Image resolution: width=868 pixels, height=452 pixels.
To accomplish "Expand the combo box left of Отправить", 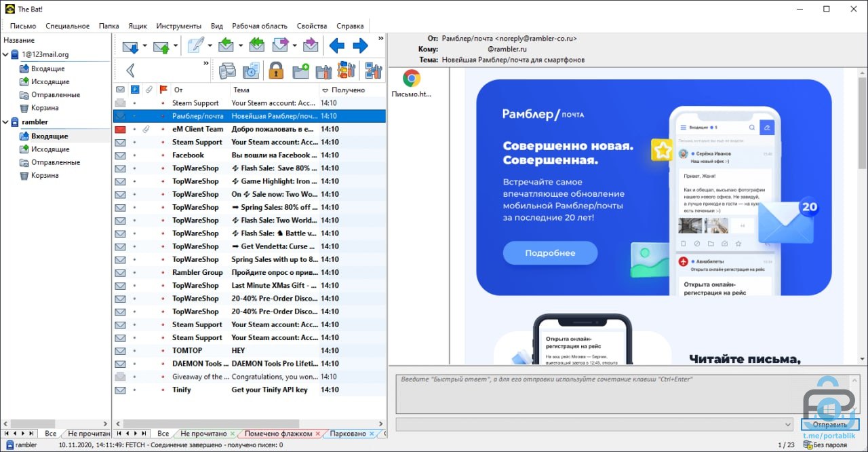I will 787,425.
